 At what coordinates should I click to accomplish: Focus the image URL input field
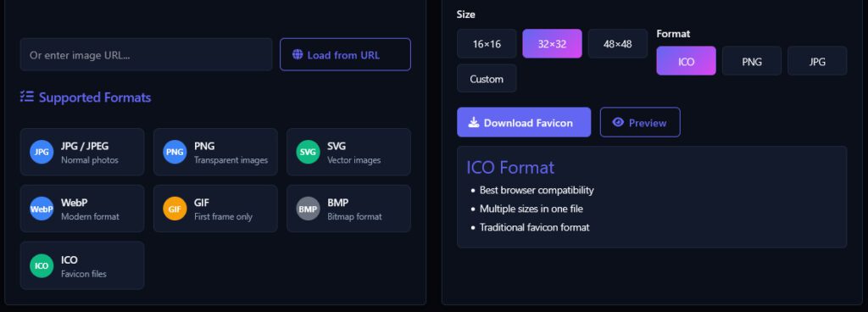coord(146,54)
